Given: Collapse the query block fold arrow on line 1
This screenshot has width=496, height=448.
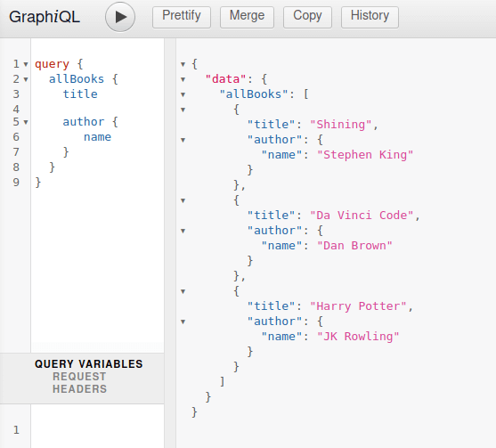Looking at the screenshot, I should (26, 64).
